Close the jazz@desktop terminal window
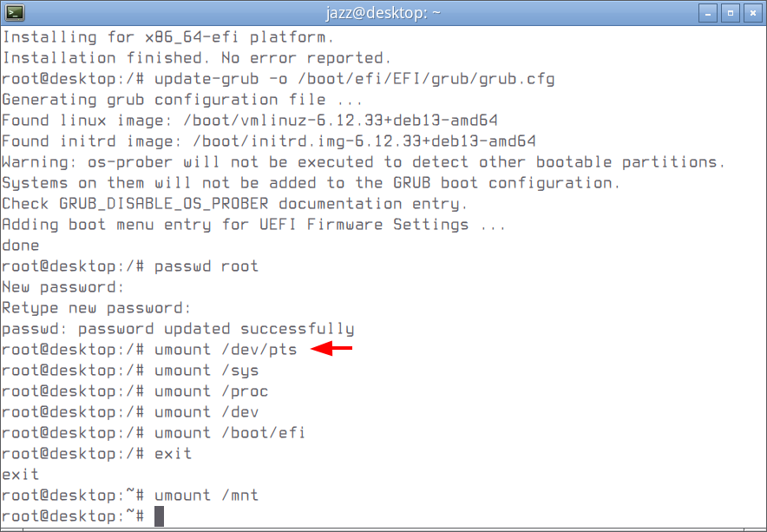Image resolution: width=767 pixels, height=532 pixels. pos(753,13)
